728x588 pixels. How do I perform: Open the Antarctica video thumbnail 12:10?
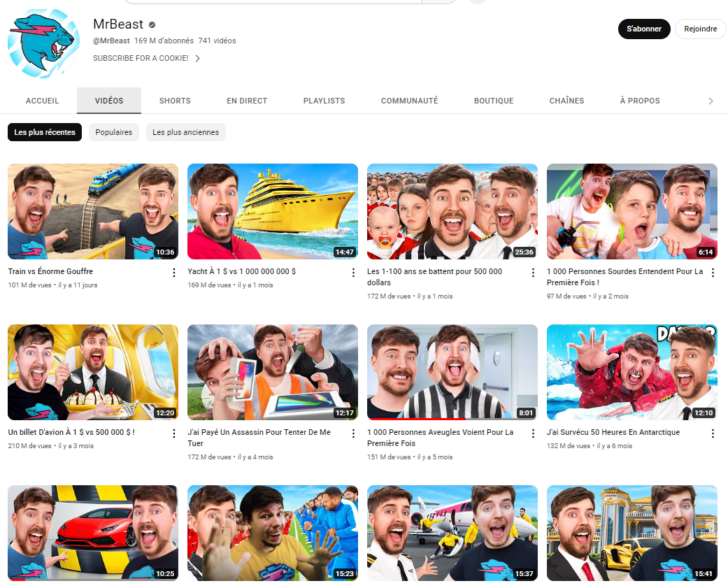tap(632, 372)
